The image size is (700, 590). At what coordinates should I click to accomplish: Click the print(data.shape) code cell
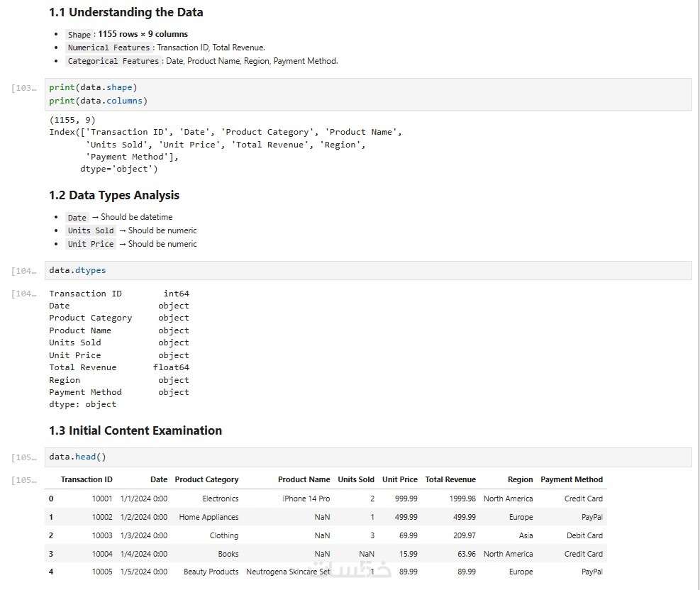[367, 94]
